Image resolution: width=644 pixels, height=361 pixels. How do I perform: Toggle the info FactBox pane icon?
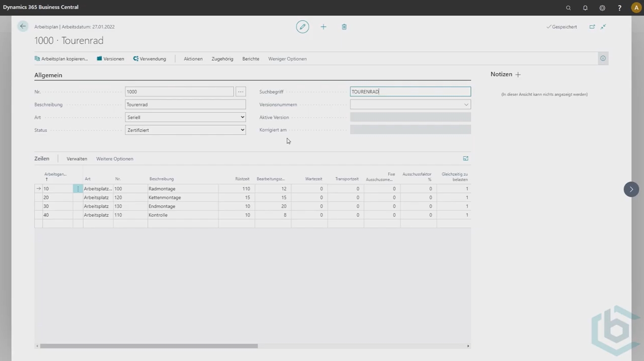click(x=603, y=59)
